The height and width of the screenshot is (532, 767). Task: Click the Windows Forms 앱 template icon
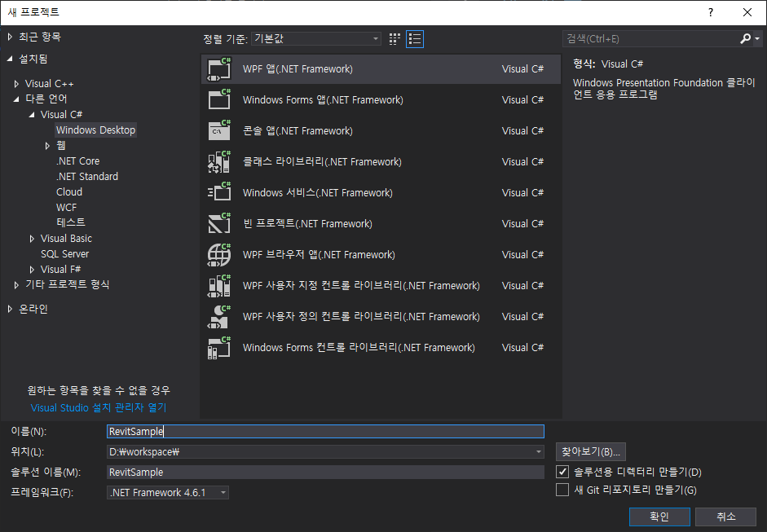click(218, 99)
